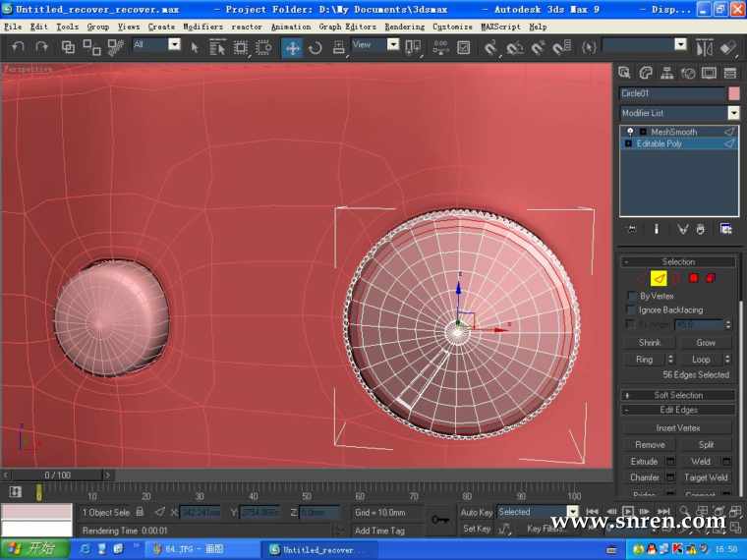Screen dimensions: 747x560
Task: Click the Chamfer button
Action: (x=645, y=477)
